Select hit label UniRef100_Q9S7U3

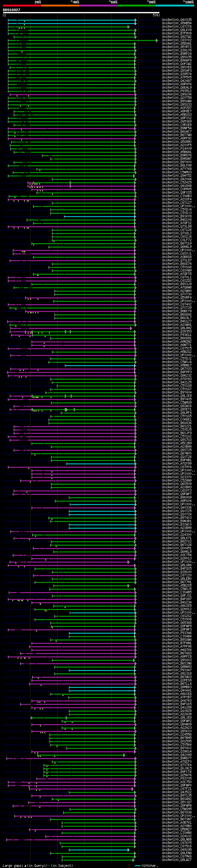pyautogui.click(x=177, y=440)
